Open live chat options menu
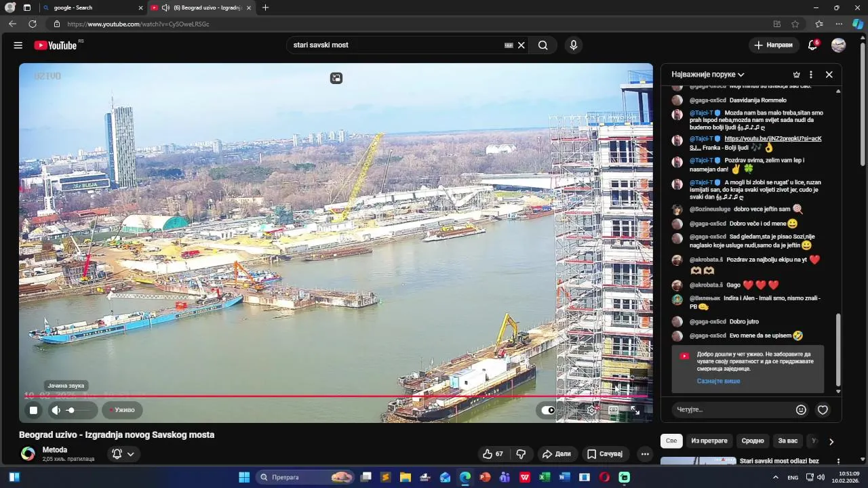Image resolution: width=868 pixels, height=488 pixels. tap(811, 75)
